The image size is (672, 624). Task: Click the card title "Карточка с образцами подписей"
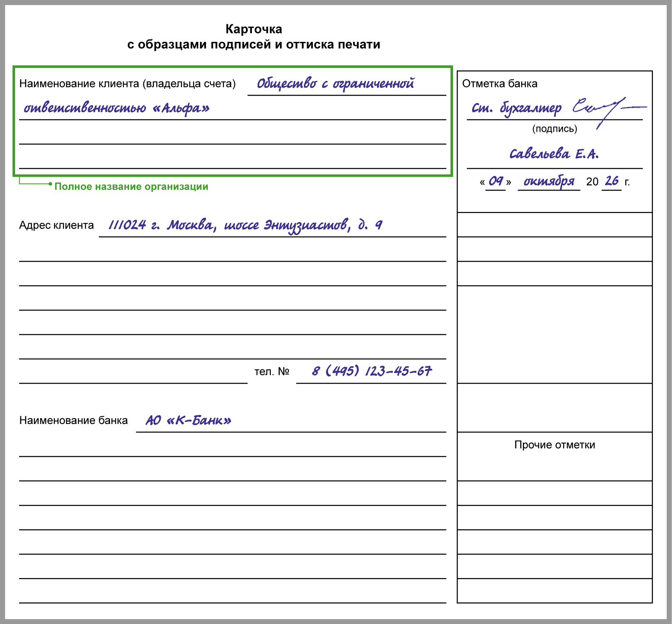pyautogui.click(x=254, y=37)
